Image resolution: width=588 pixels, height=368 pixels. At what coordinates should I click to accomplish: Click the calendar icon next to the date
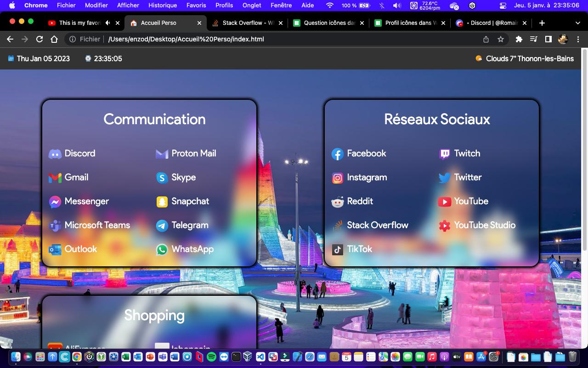(11, 58)
